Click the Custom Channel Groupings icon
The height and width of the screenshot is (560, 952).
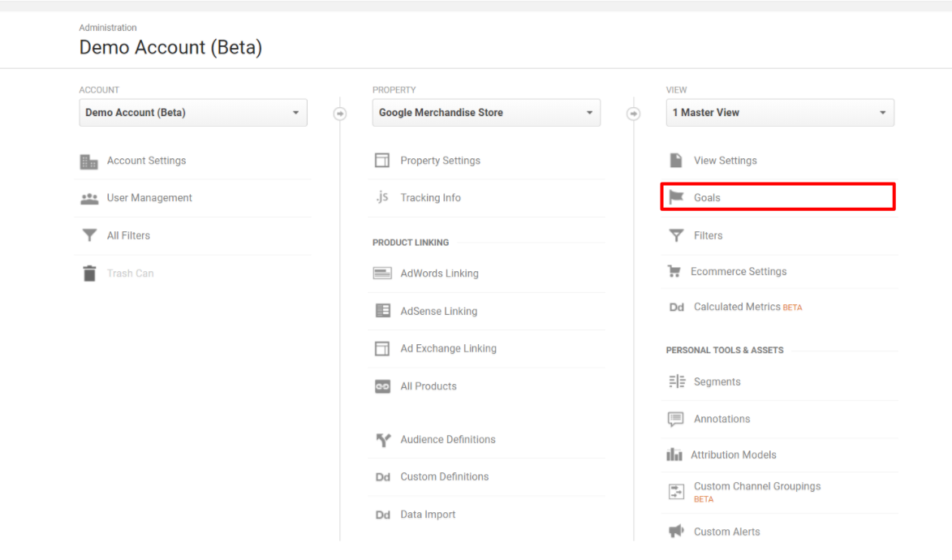point(676,491)
